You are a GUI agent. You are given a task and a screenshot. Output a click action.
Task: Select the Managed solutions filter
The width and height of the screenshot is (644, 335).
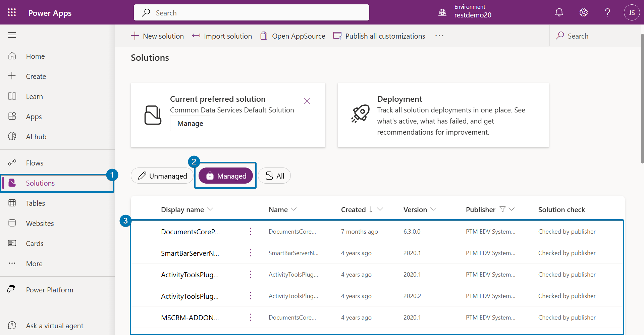click(226, 176)
